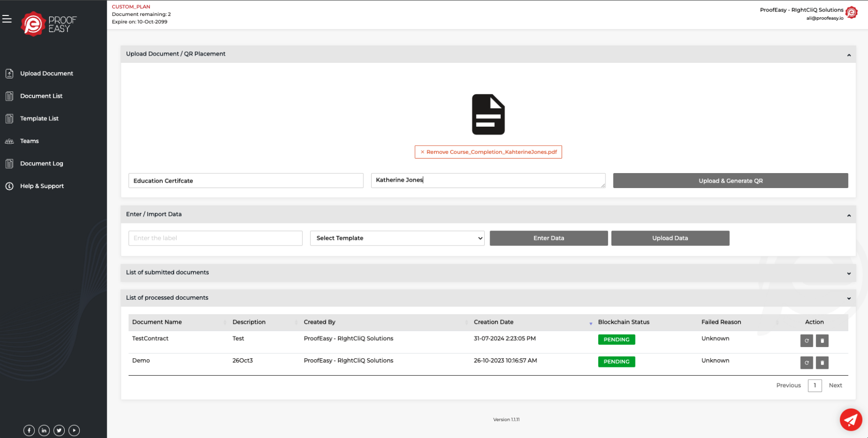Collapse the Enter / Import Data panel
Image resolution: width=868 pixels, height=438 pixels.
pyautogui.click(x=849, y=216)
